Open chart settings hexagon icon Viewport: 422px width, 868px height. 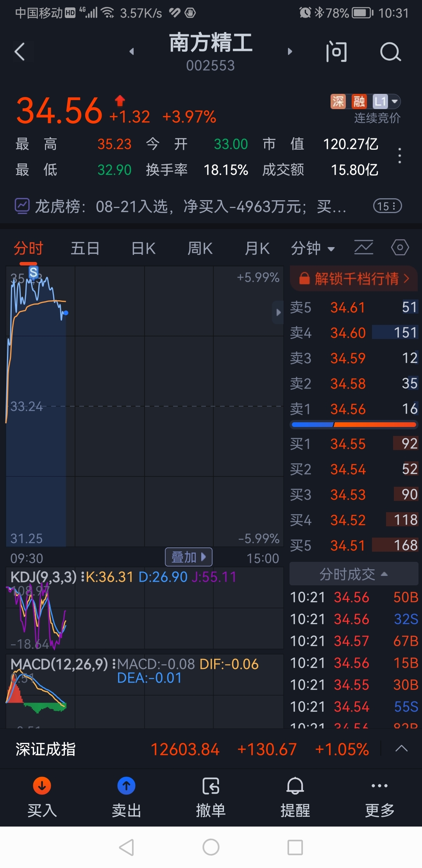[400, 247]
